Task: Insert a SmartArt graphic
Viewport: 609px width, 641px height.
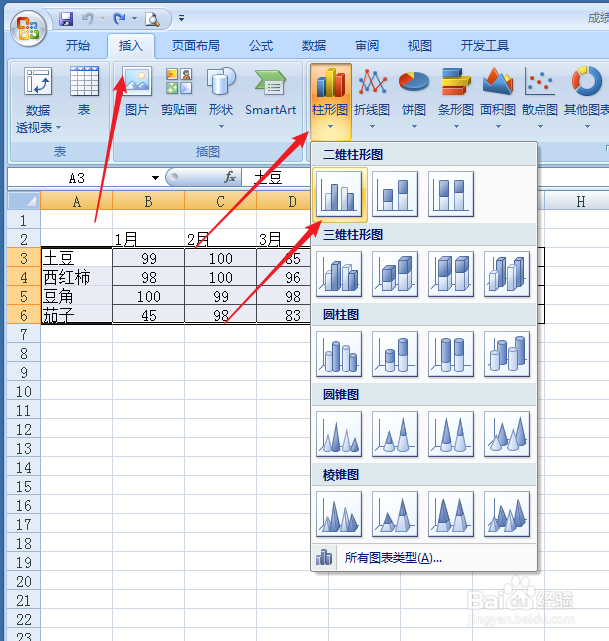Action: (270, 92)
